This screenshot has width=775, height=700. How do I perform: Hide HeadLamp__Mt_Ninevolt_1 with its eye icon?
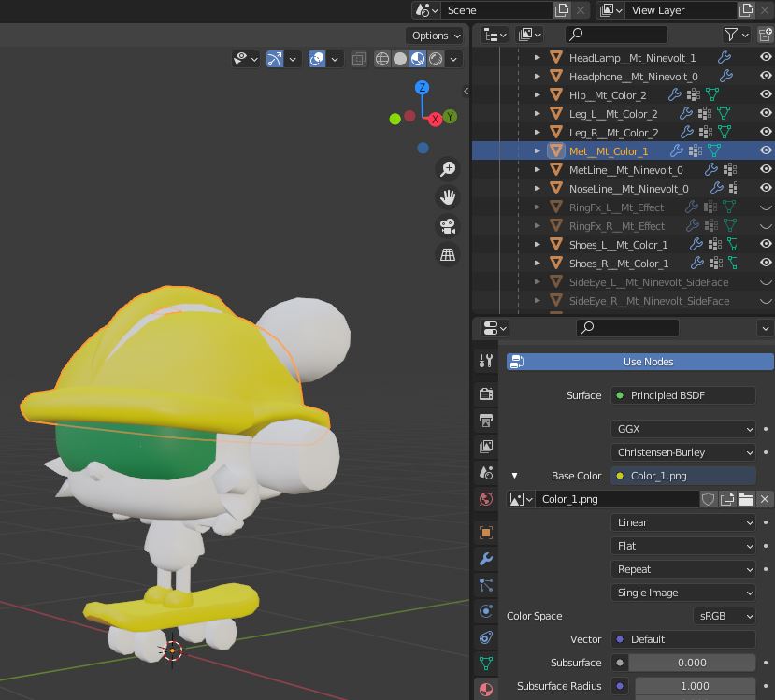pos(766,57)
